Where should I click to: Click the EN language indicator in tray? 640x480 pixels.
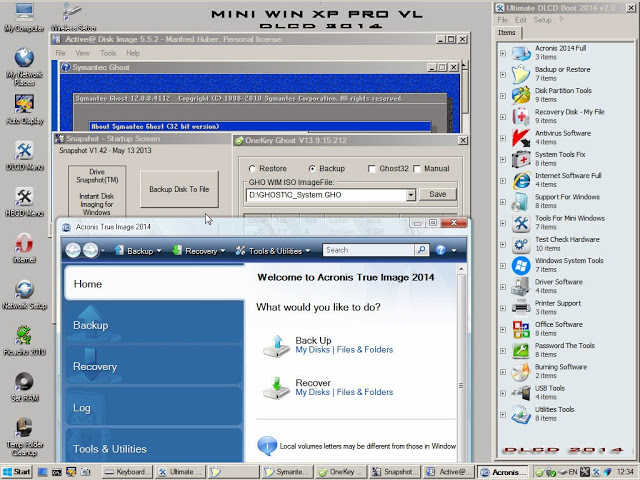573,472
